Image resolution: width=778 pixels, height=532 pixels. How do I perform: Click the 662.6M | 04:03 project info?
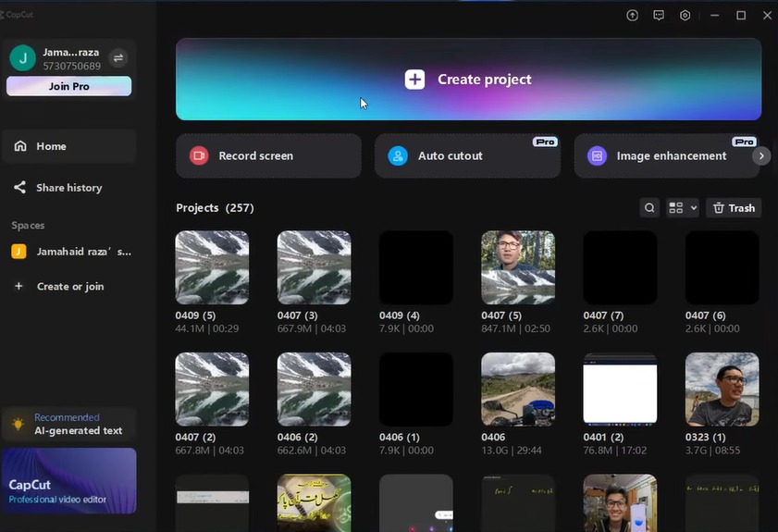pyautogui.click(x=312, y=451)
